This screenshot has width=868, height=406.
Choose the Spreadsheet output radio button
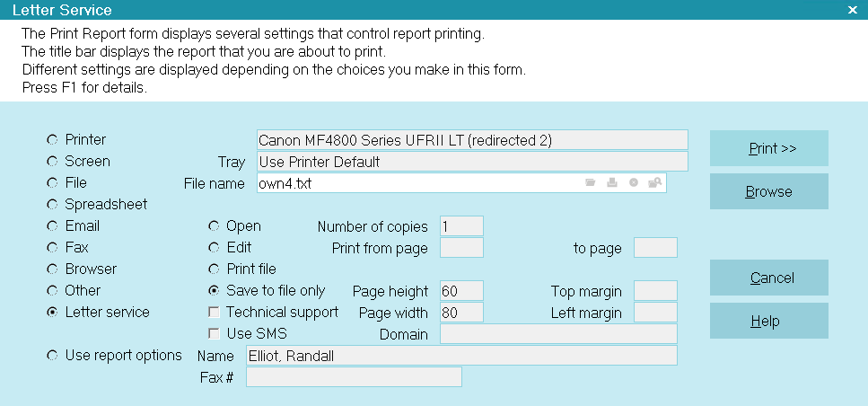click(x=52, y=205)
